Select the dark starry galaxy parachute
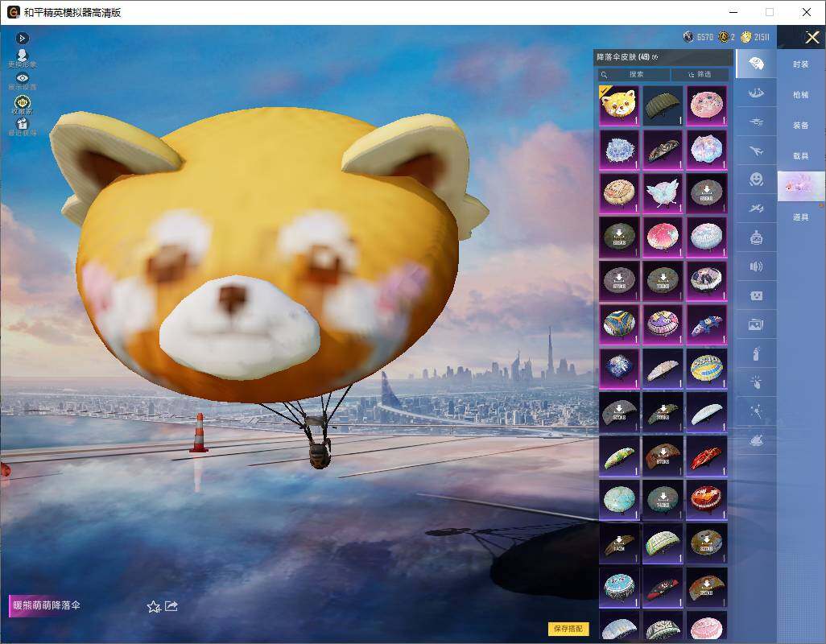This screenshot has height=644, width=826. point(620,368)
